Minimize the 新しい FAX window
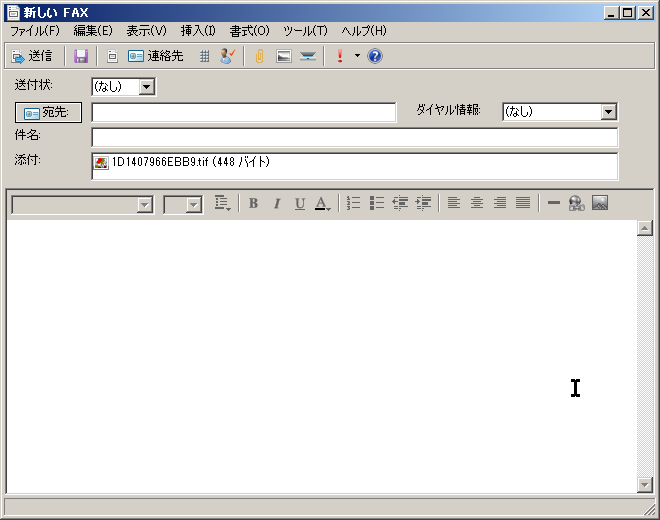 tap(611, 13)
